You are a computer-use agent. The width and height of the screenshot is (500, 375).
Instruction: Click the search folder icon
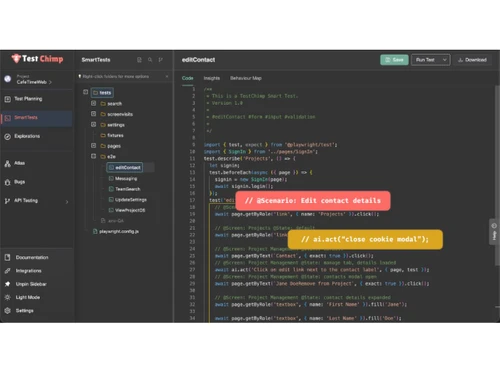103,104
